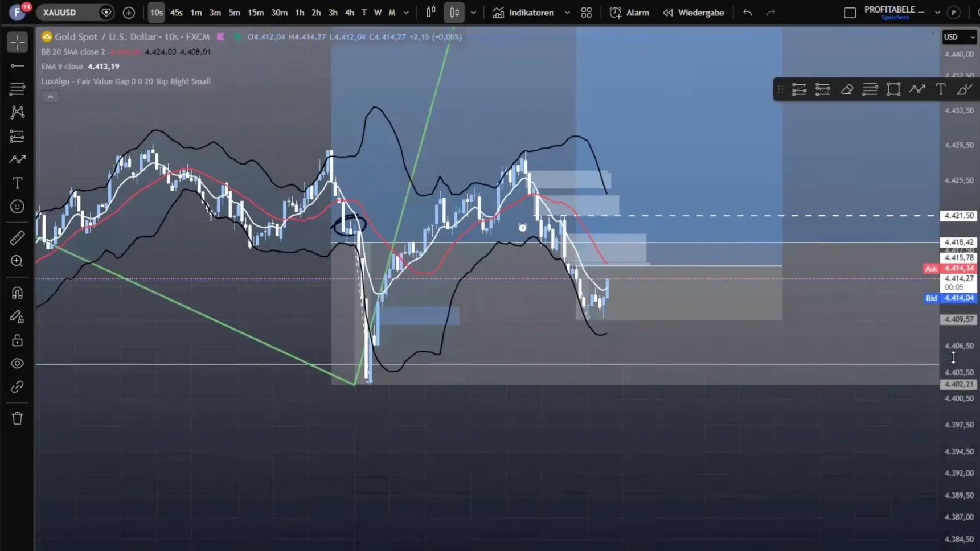Toggle lock all drawings padlock
980x551 pixels.
pos(17,340)
